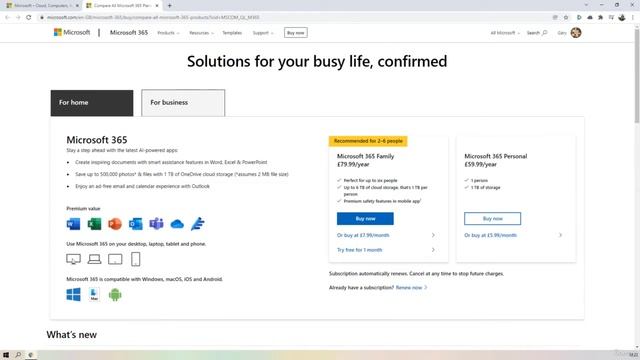
Task: Click the OneDrive cloud icon
Action: coord(177,224)
